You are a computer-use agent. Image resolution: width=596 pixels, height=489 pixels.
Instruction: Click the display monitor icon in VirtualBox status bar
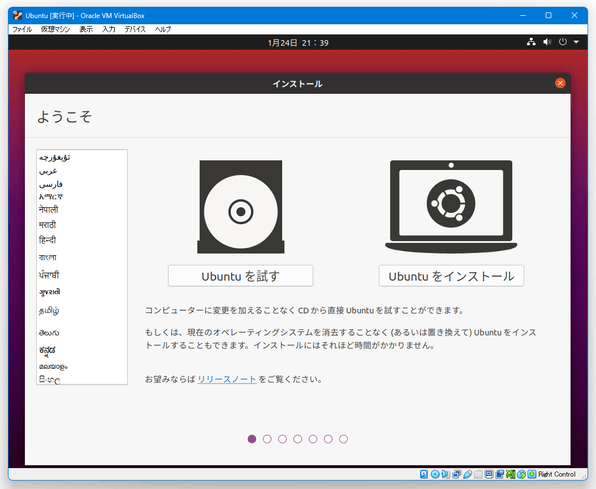pos(489,474)
